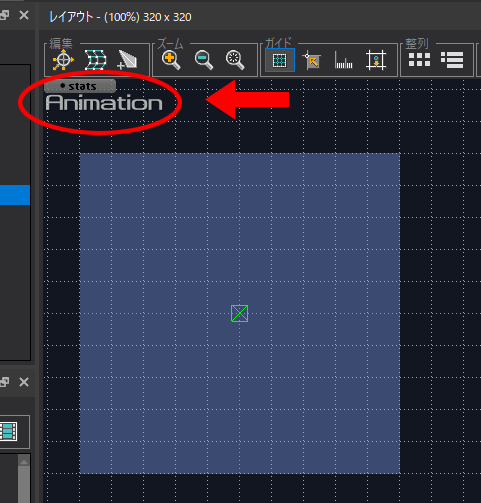Select the green center anchor marker
This screenshot has width=481, height=503.
(239, 313)
